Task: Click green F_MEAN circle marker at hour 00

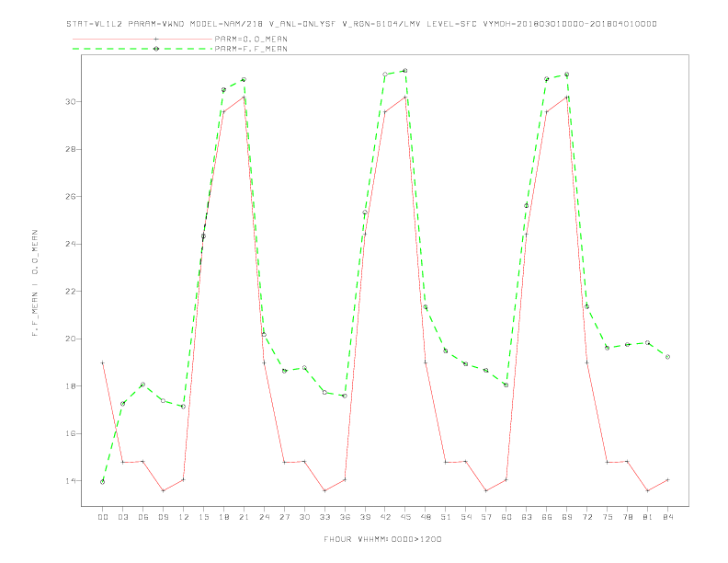Action: 103,482
